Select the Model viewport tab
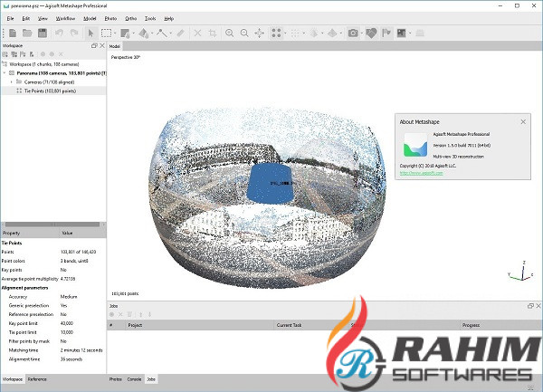Screen dimensions: 543x392 point(115,46)
